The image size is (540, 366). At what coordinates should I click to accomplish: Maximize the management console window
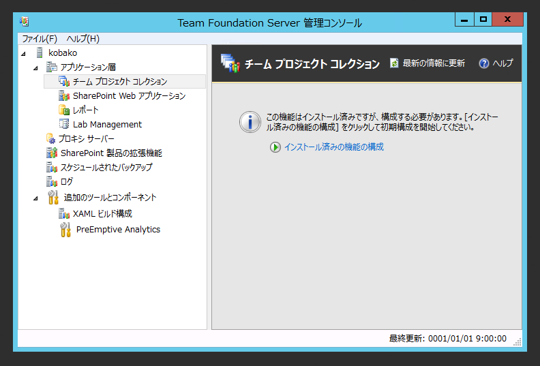pyautogui.click(x=483, y=20)
